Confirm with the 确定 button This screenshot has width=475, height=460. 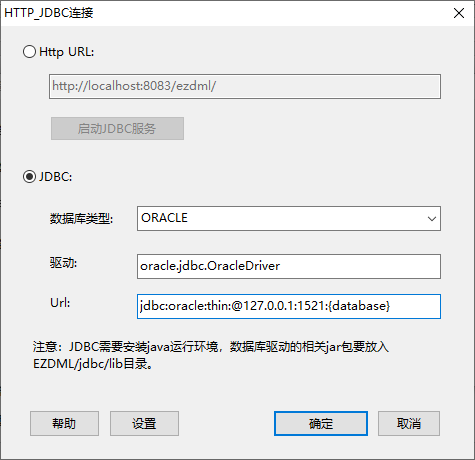(x=321, y=423)
